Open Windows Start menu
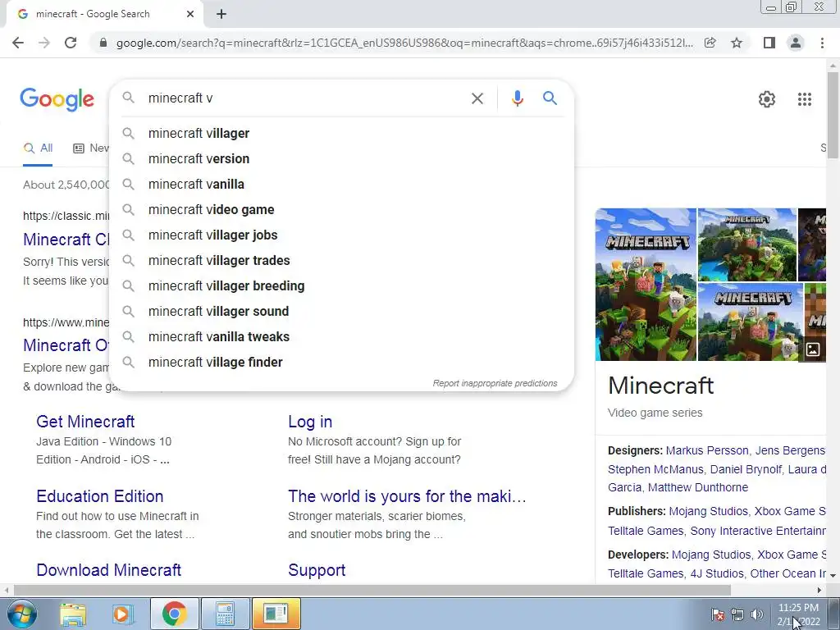Image resolution: width=840 pixels, height=630 pixels. 21,614
